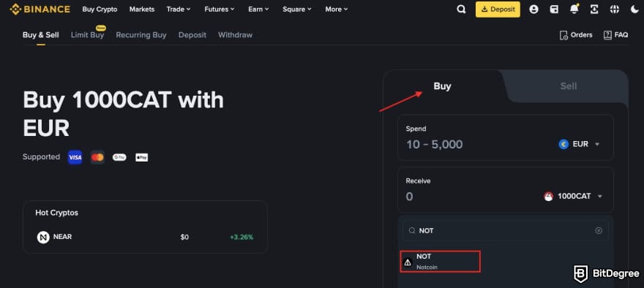Click the +3.26% change value
Viewport: 644px width, 288px height.
pyautogui.click(x=241, y=237)
